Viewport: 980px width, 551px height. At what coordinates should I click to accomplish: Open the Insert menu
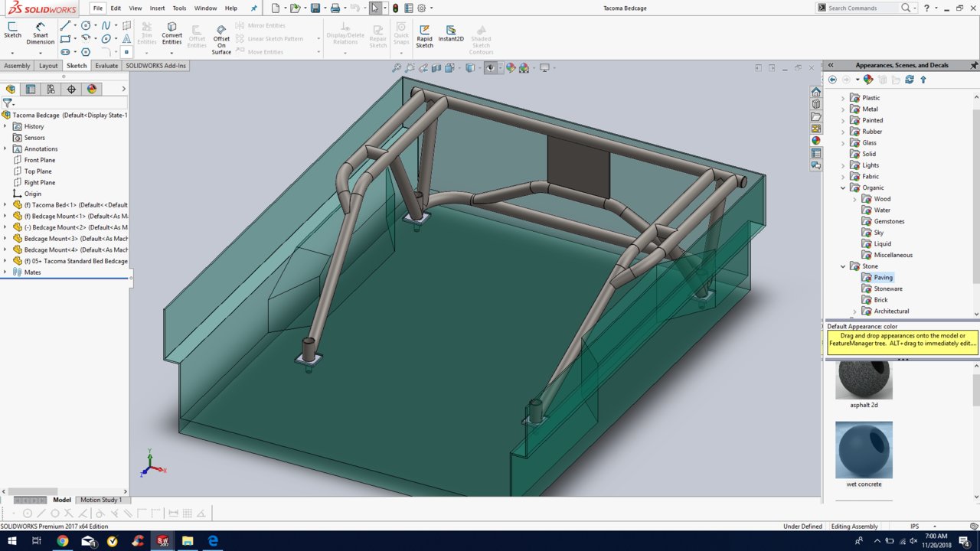pyautogui.click(x=157, y=8)
